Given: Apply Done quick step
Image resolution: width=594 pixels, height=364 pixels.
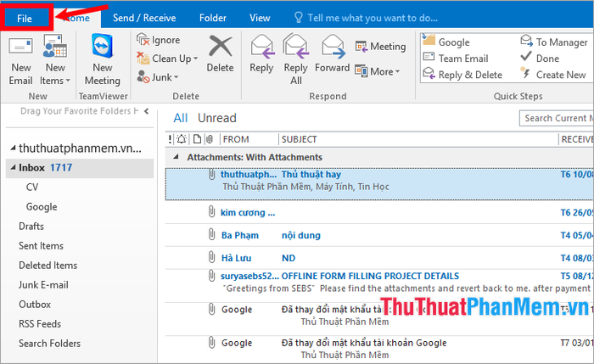Looking at the screenshot, I should point(540,59).
